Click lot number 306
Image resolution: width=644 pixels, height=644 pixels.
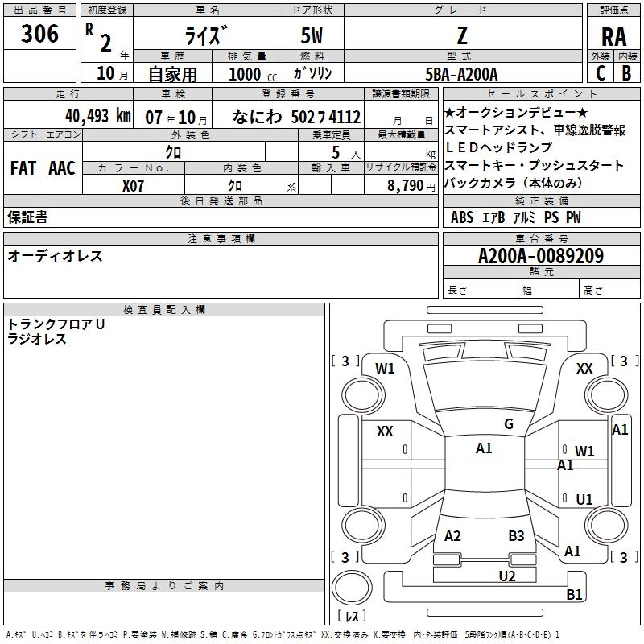tap(39, 33)
